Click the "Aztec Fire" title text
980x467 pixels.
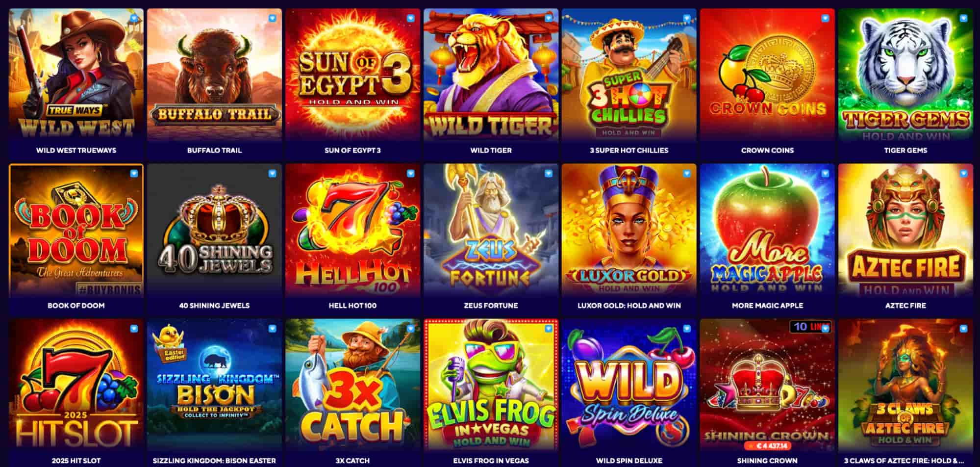(x=905, y=305)
